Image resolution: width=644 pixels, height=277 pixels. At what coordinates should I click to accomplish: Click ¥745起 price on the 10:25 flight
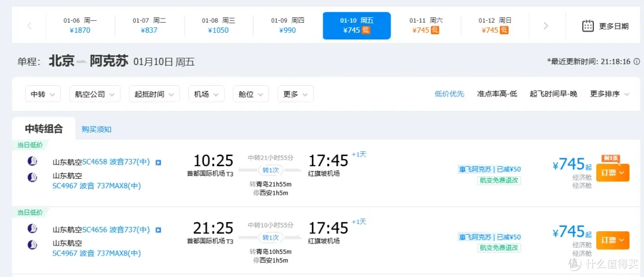572,164
